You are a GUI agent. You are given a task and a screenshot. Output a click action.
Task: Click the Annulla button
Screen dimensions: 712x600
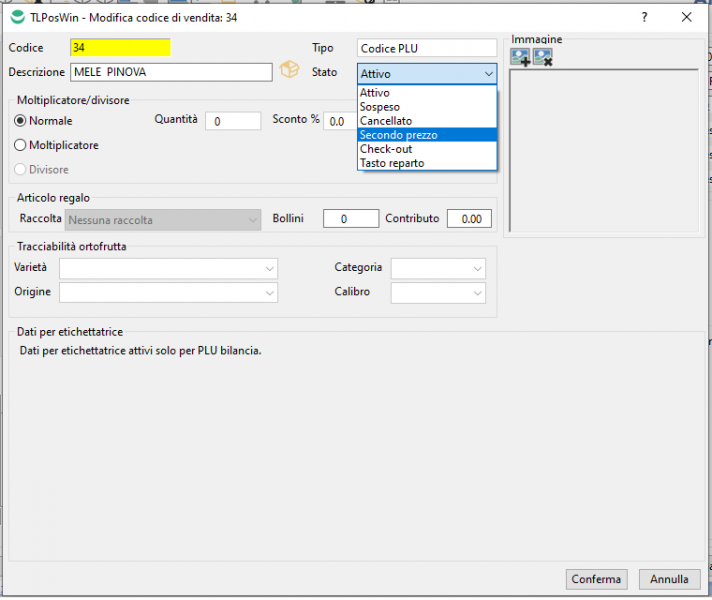[669, 579]
